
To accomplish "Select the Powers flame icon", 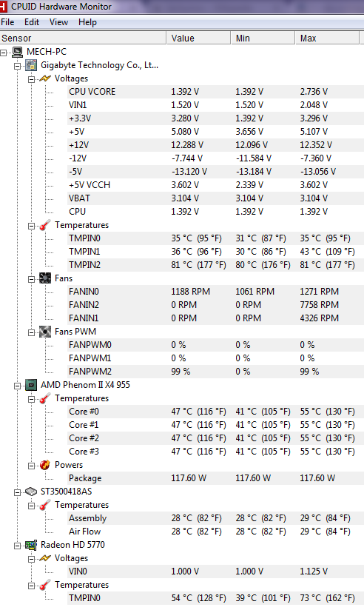I will 45,465.
